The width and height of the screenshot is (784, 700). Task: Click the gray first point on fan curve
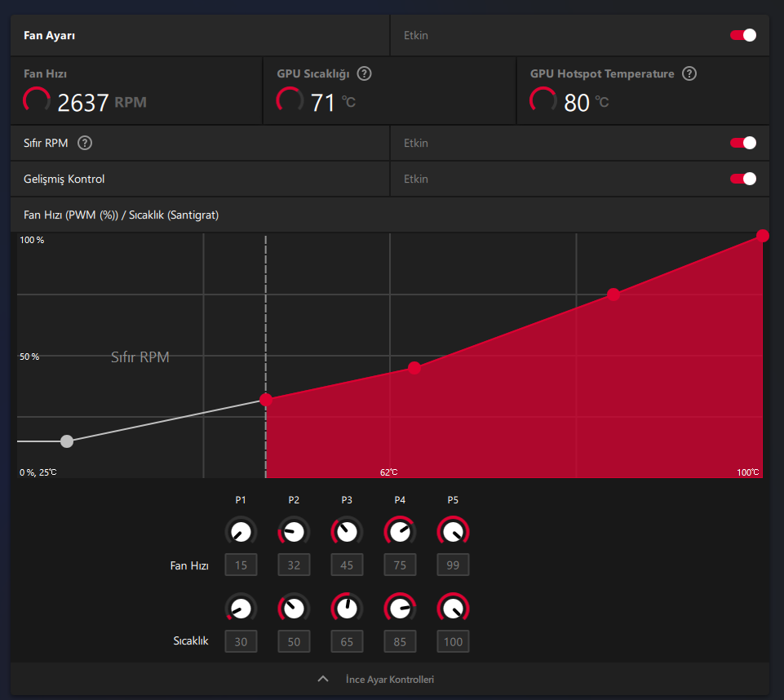click(67, 441)
